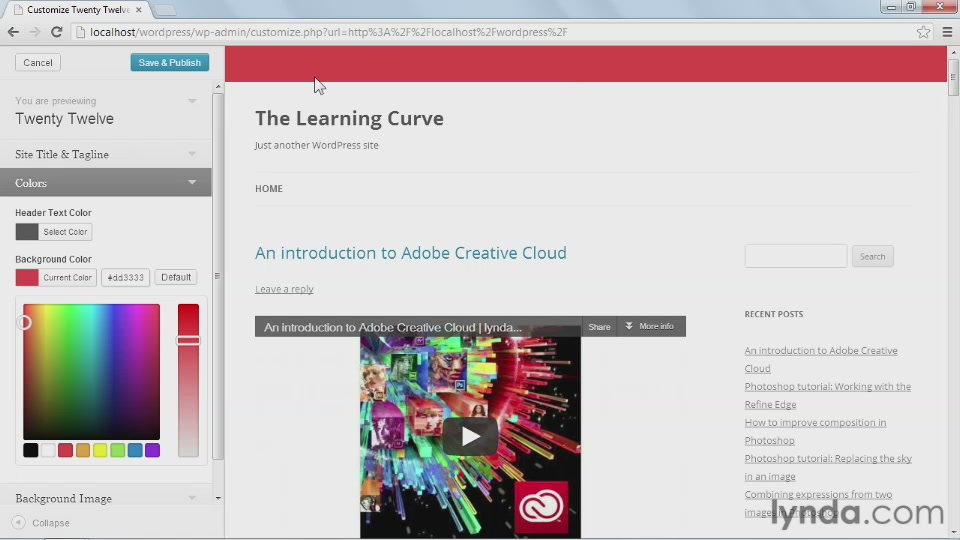This screenshot has width=960, height=540.
Task: Click the Current Color button
Action: tap(56, 277)
